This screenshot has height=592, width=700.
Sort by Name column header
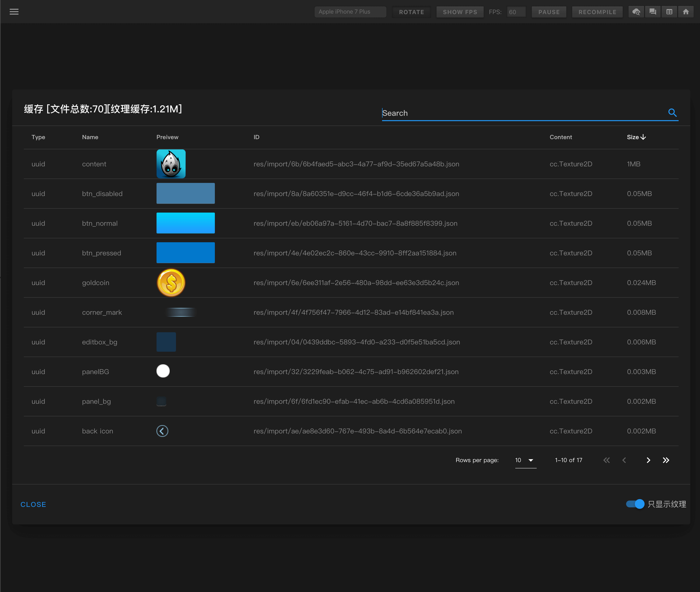[x=90, y=137]
